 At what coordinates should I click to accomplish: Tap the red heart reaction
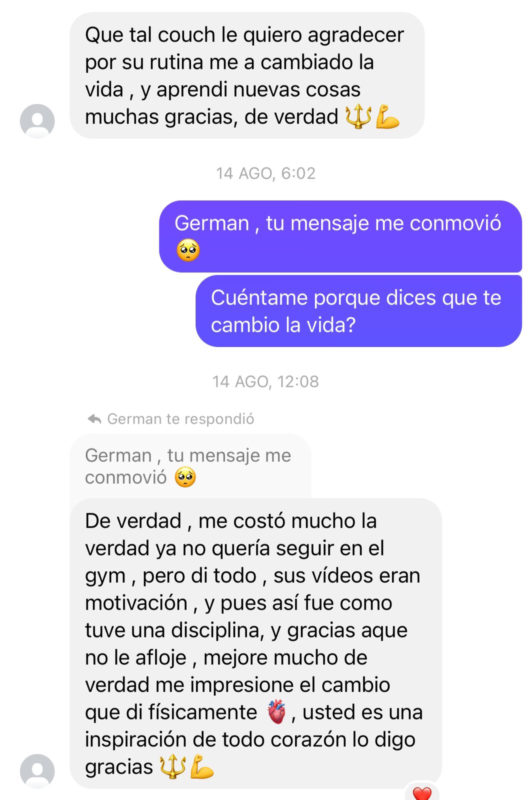pos(422,793)
